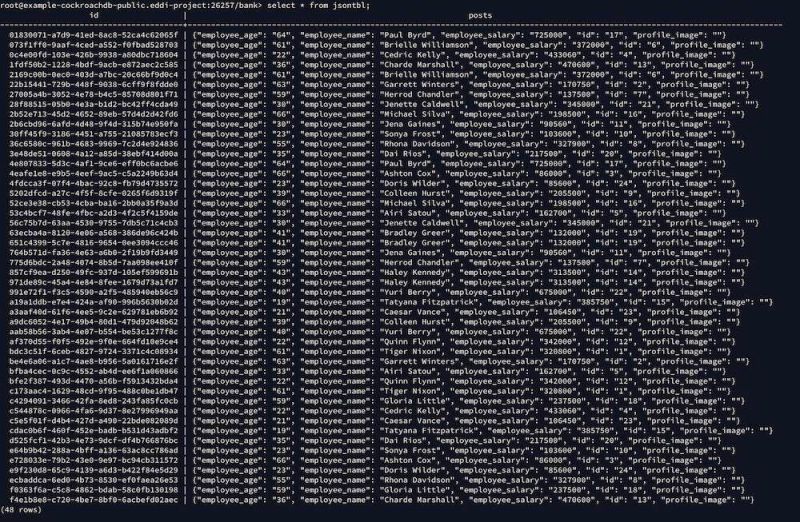
Task: Click the 'id' column header
Action: pyautogui.click(x=94, y=15)
